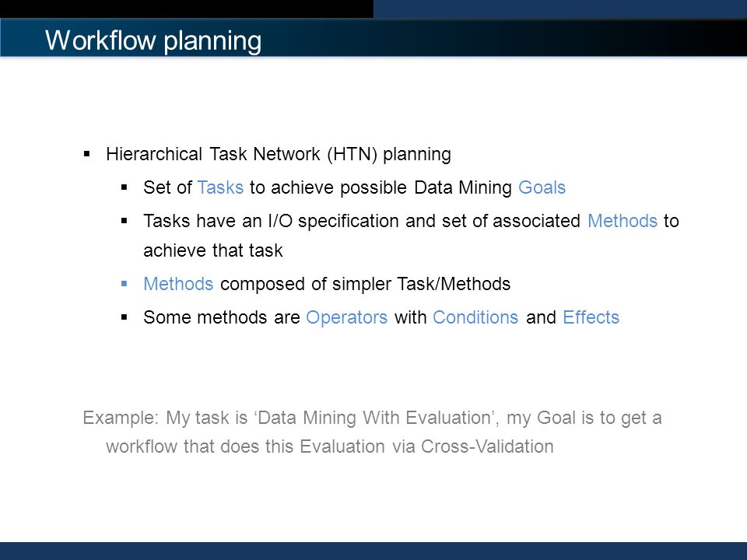This screenshot has width=747, height=560.
Task: Click the blue square bullet before 'Methods composed'
Action: click(124, 284)
